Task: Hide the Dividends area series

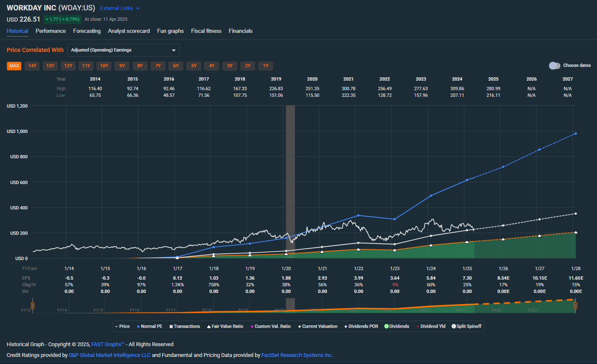Action: click(x=396, y=326)
